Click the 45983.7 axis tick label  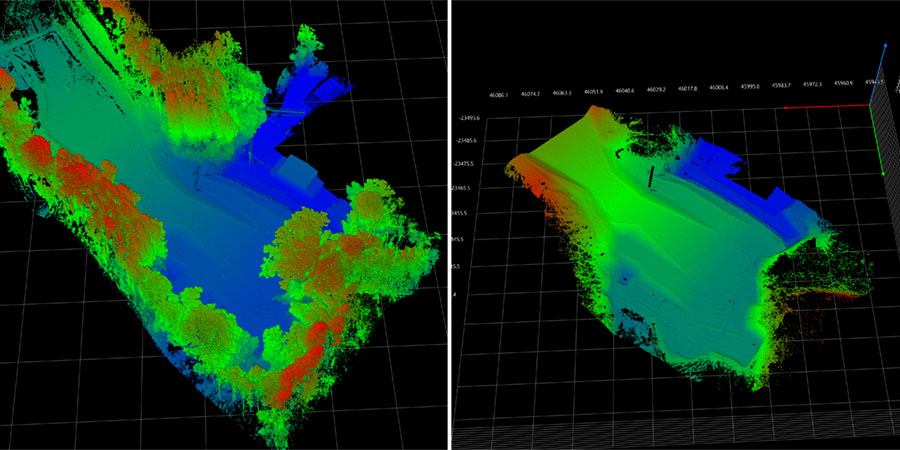coord(781,85)
